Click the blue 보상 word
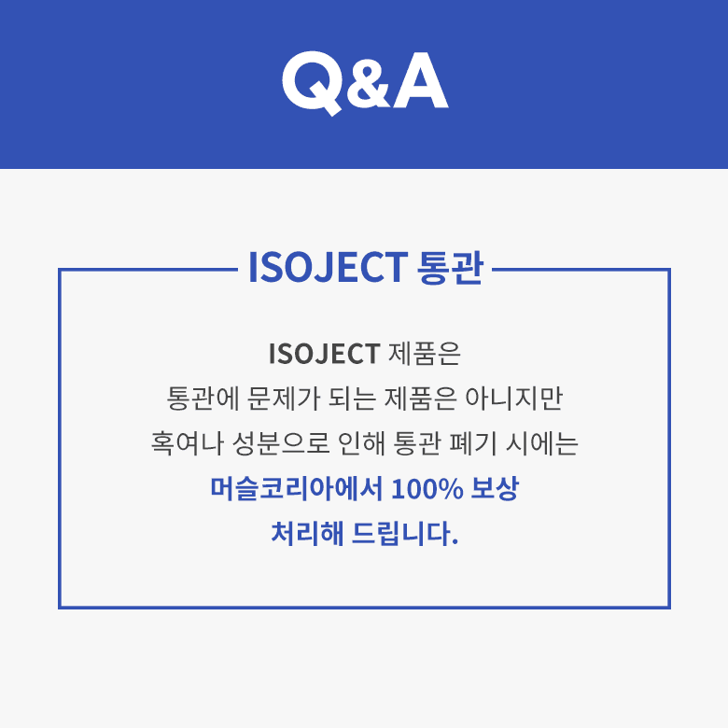This screenshot has height=728, width=728. [x=495, y=488]
